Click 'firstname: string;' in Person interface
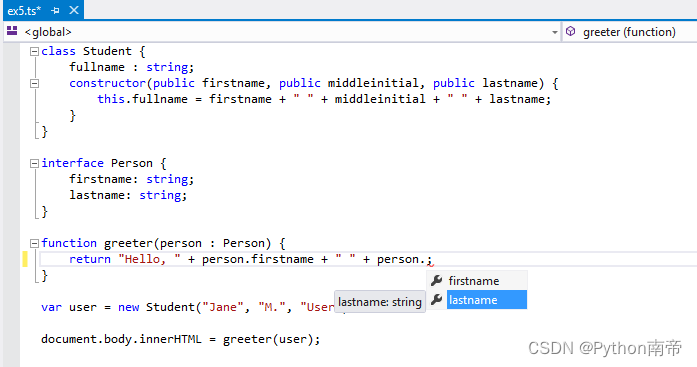Viewport: 697px width, 367px height. (x=132, y=179)
